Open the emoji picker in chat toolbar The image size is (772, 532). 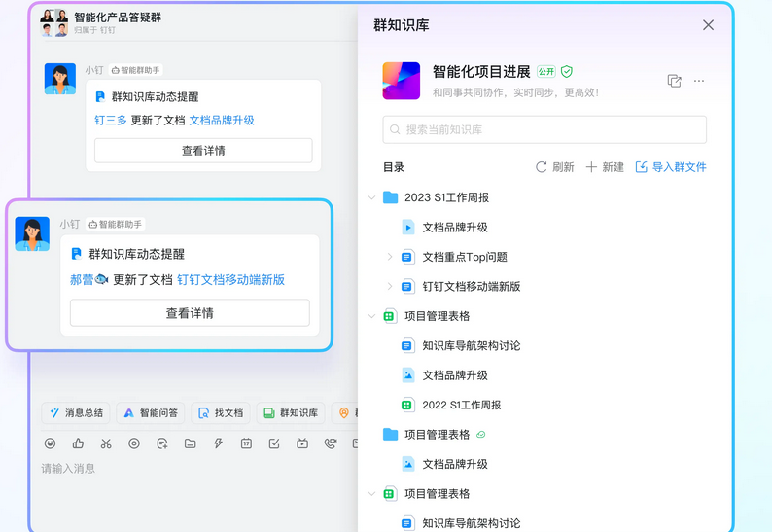coord(50,443)
